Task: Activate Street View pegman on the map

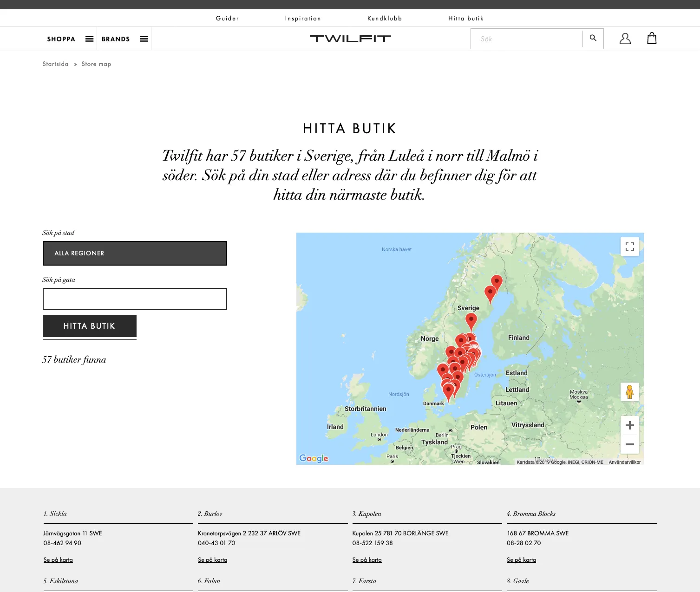Action: pos(629,392)
